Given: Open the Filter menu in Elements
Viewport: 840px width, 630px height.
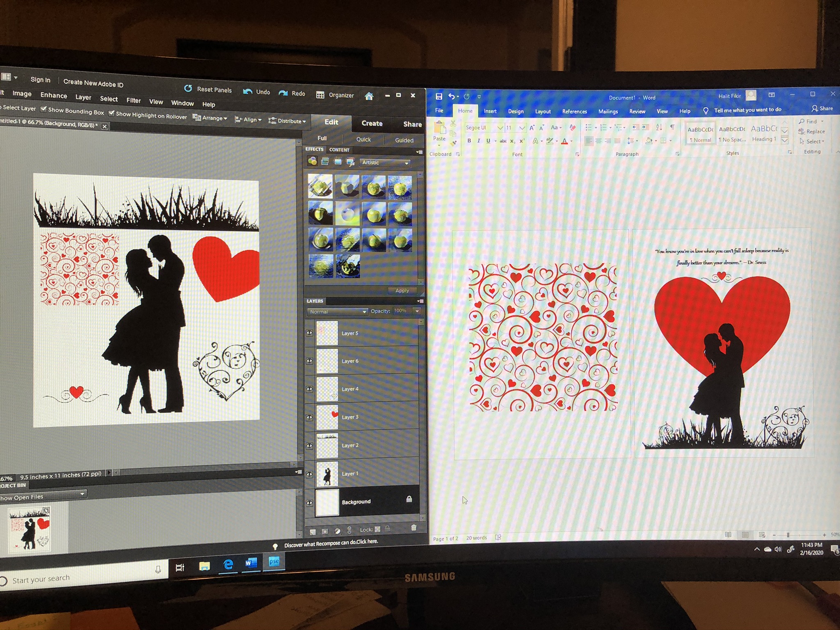Looking at the screenshot, I should point(133,100).
